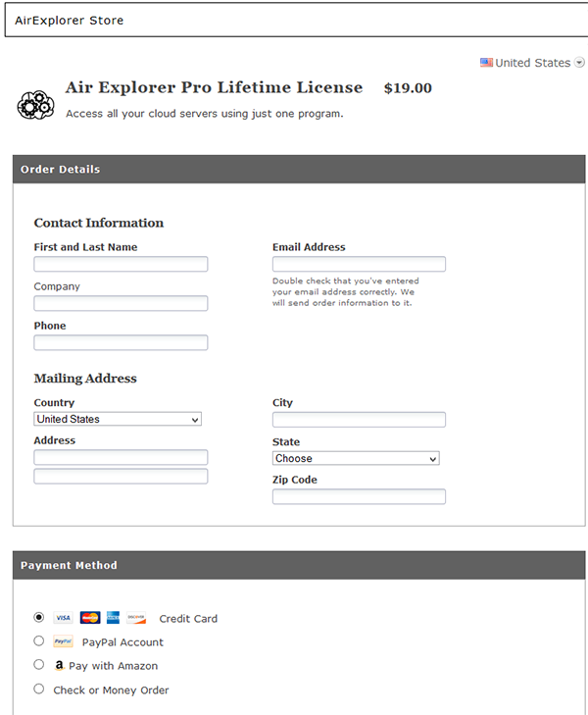Click the second Address line field
The image size is (588, 715).
click(x=121, y=476)
